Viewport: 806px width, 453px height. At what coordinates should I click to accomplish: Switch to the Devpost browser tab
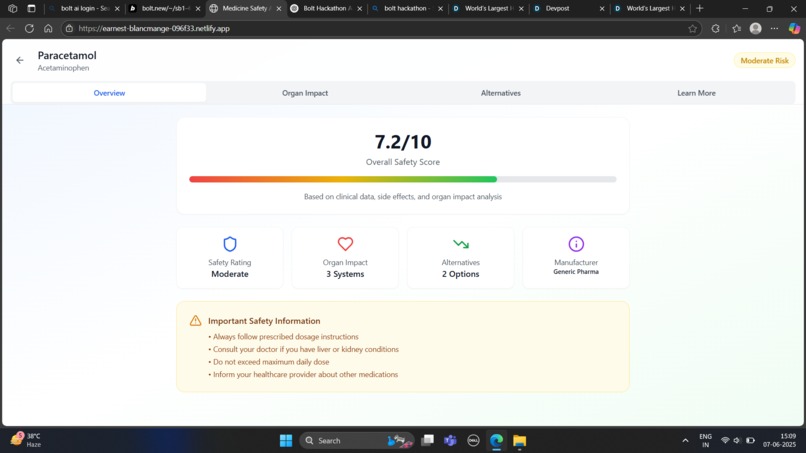tap(567, 8)
